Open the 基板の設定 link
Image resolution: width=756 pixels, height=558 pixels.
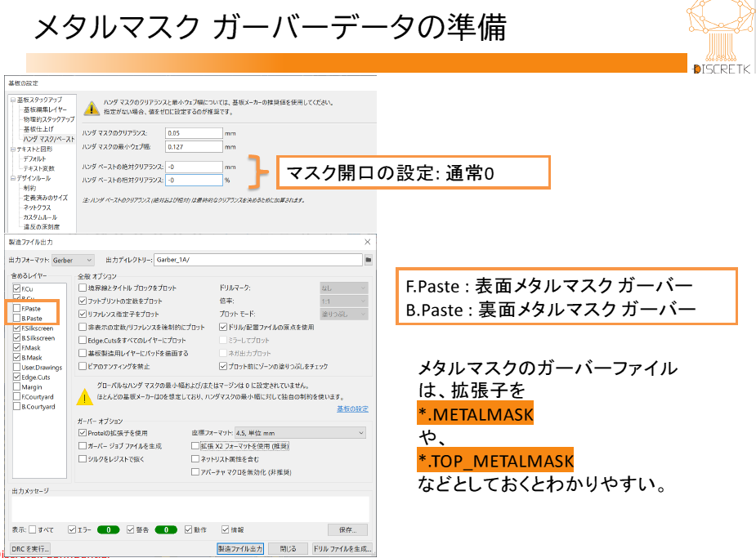coord(351,408)
